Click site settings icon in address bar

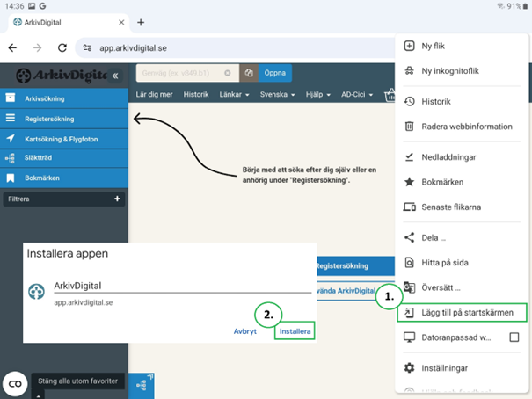point(87,48)
